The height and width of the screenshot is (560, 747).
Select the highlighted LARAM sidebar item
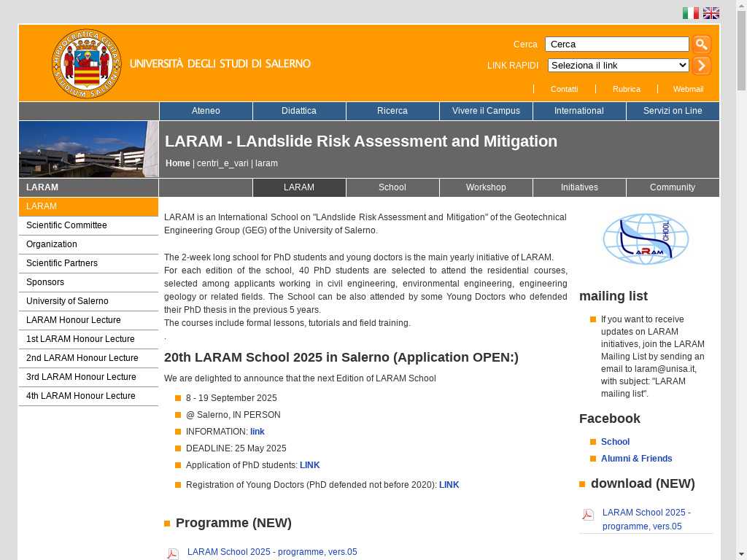click(88, 206)
